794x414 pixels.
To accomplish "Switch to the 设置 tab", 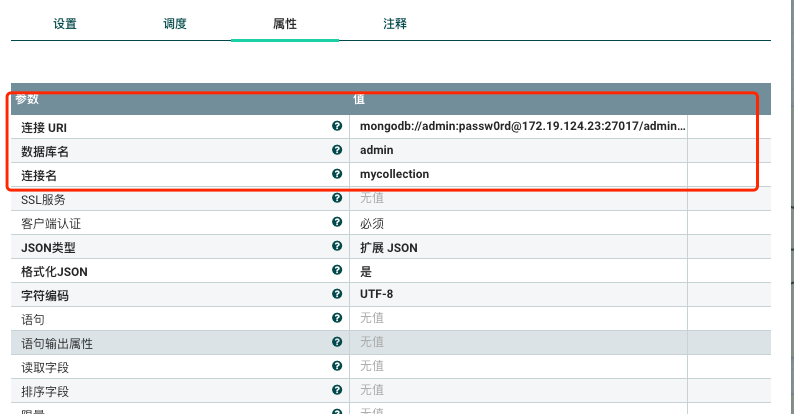I will coord(65,24).
